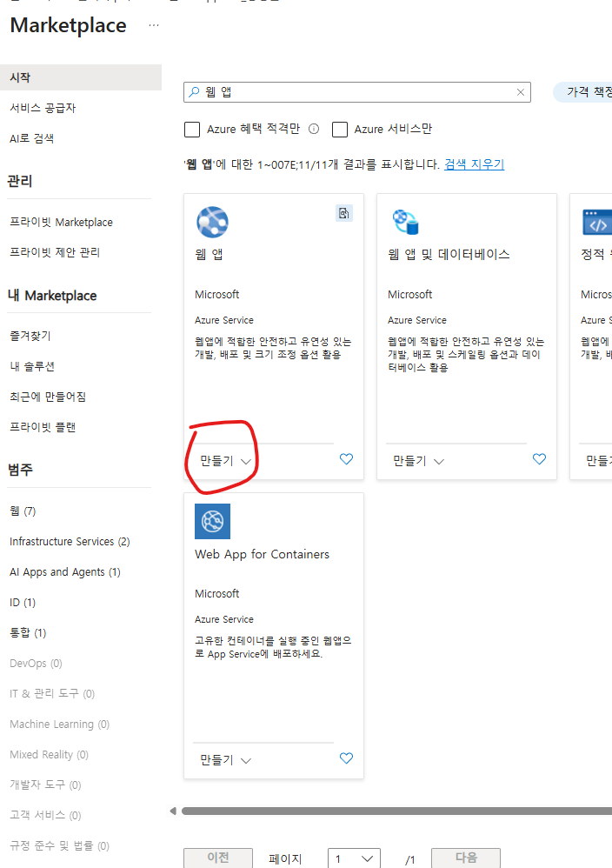612x868 pixels.
Task: Click DevOps (0) category
Action: (36, 664)
